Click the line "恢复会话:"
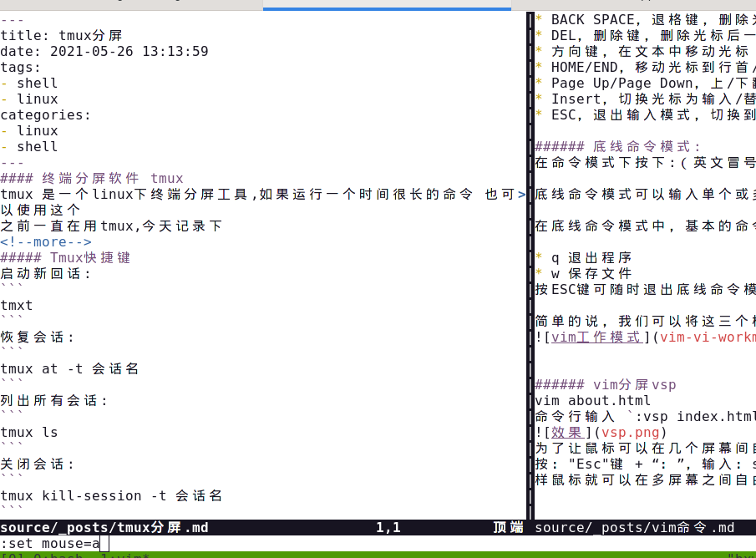The image size is (756, 558). 37,337
